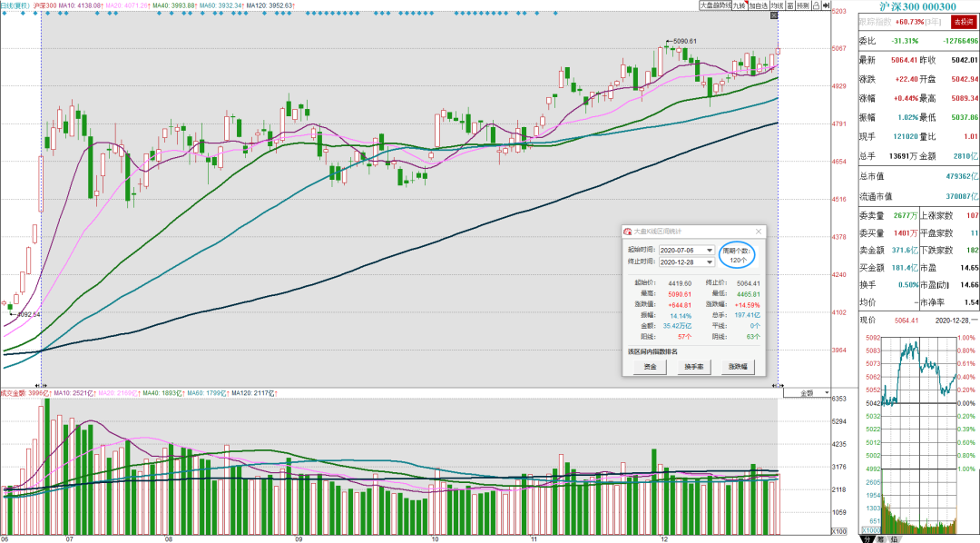This screenshot has width=980, height=543.
Task: Click the 大盘K线区间统计 dialog logo icon
Action: pos(628,232)
